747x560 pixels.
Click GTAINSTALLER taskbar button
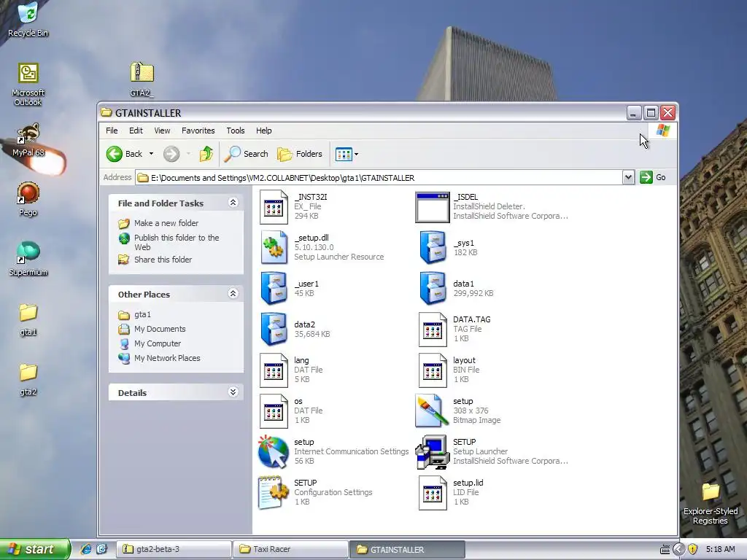pos(407,549)
